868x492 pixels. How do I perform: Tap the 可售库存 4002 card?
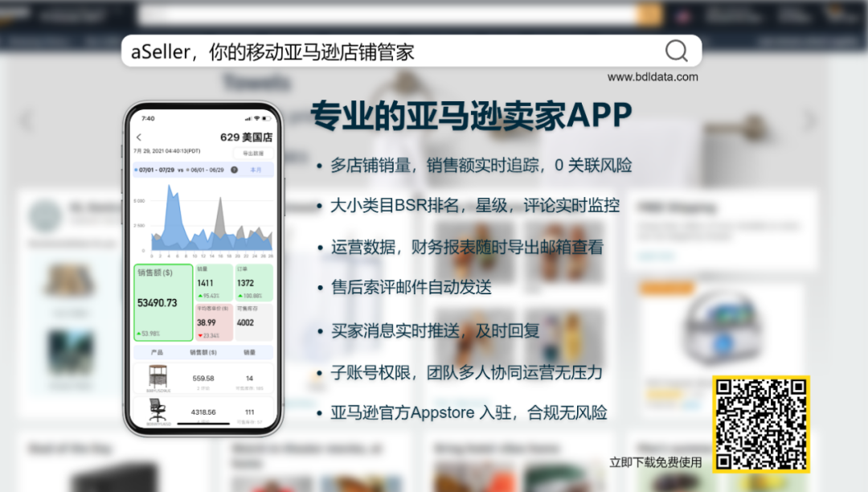point(253,322)
